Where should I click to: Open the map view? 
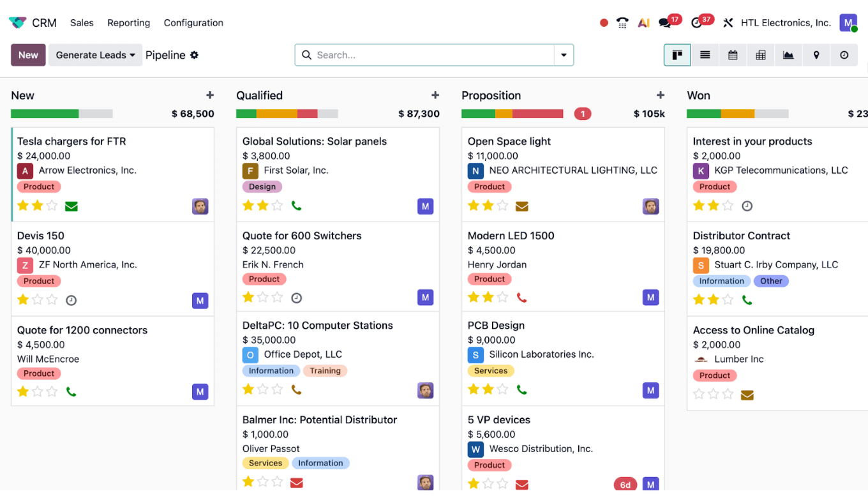(816, 55)
